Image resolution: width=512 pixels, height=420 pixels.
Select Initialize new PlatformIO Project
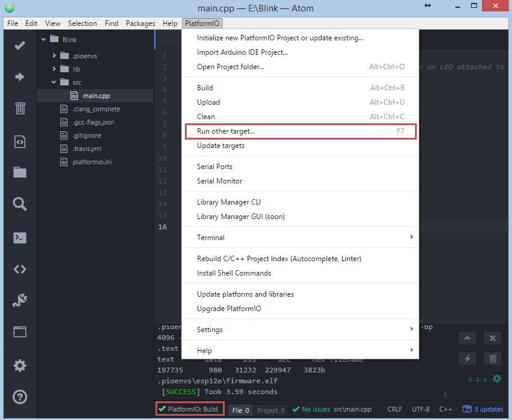coord(300,38)
